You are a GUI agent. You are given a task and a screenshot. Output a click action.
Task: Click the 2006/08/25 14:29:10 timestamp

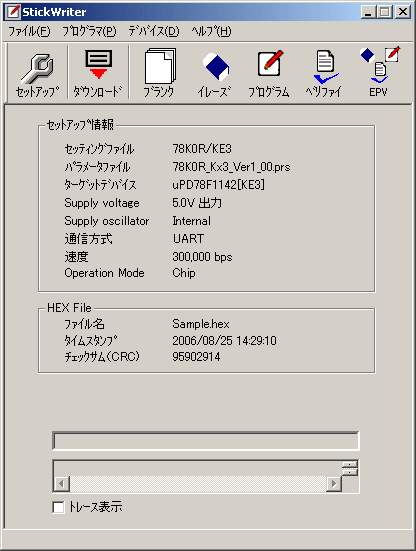[224, 341]
